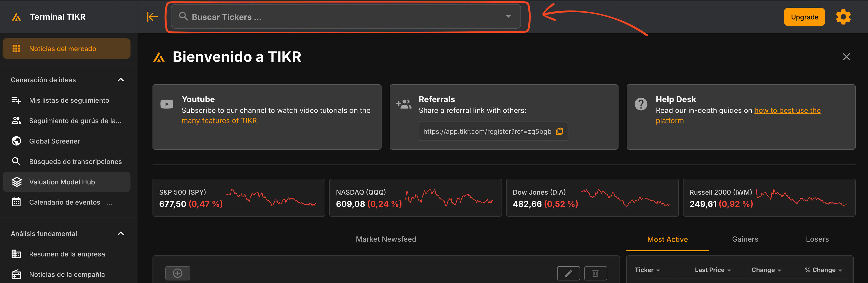Click the pencil edit icon in newsfeed

point(568,273)
